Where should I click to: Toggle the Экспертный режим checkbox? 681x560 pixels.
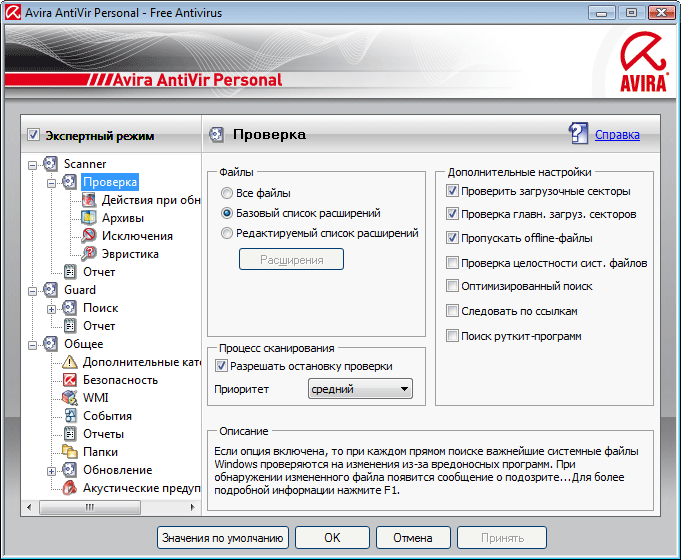(33, 135)
